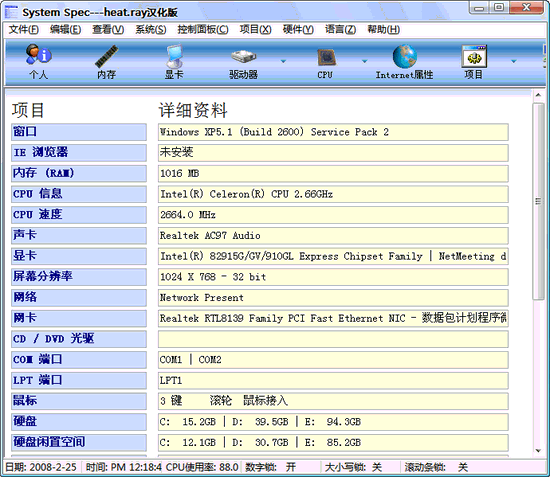Click the CPU 速度 item button
The height and width of the screenshot is (477, 550).
pos(79,215)
